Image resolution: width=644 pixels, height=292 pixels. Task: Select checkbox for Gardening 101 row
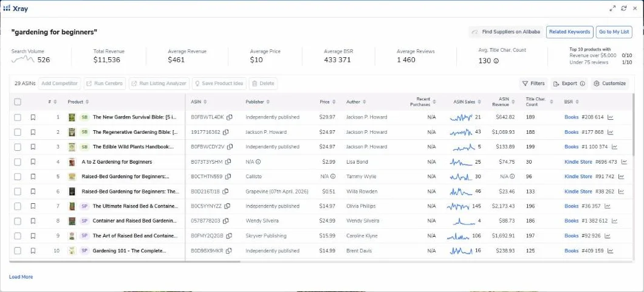click(18, 251)
